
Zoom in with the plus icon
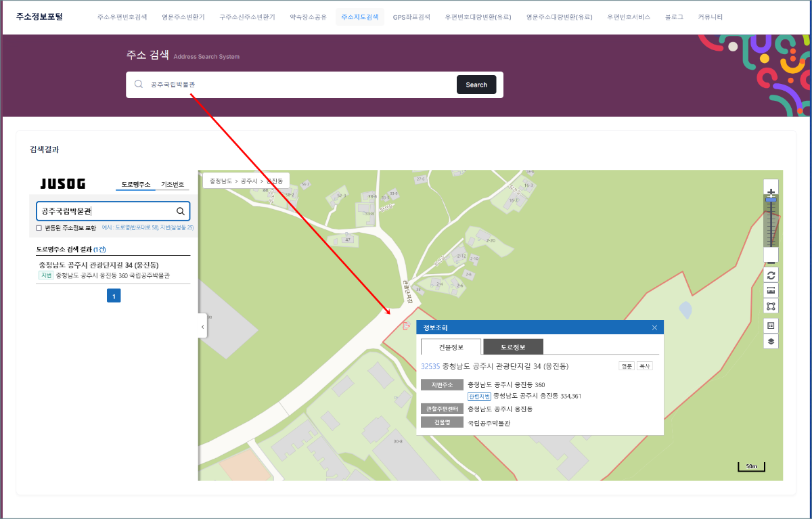(x=771, y=192)
